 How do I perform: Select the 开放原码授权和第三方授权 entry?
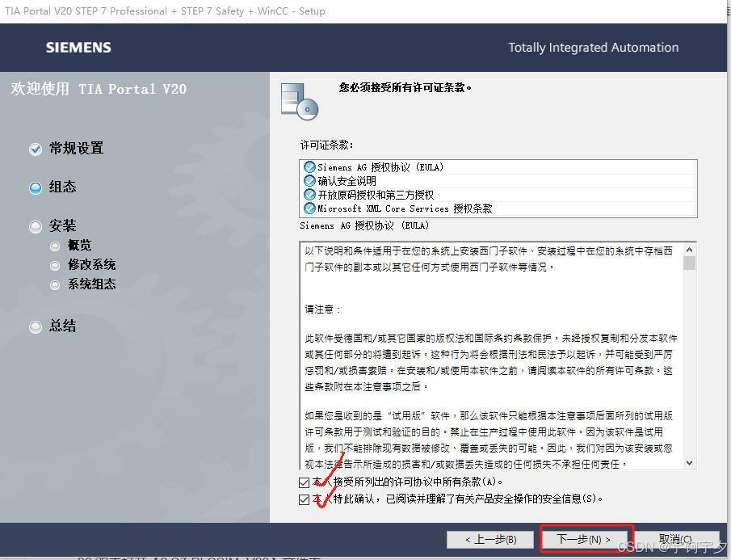point(498,195)
